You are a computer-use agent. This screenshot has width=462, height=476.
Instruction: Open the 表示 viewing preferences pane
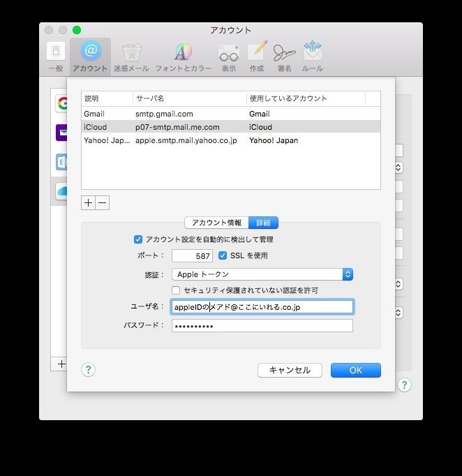(x=229, y=57)
